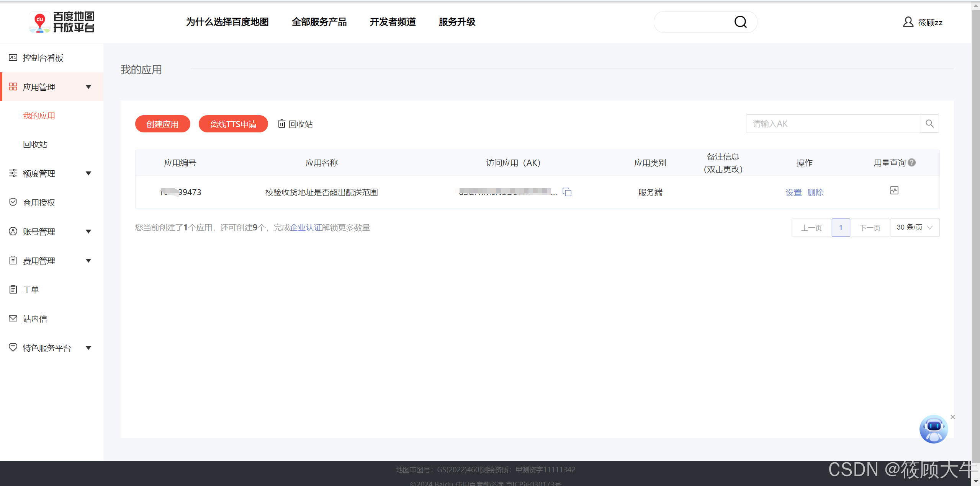Open usage query chart icon
Viewport: 980px width, 486px height.
point(894,191)
